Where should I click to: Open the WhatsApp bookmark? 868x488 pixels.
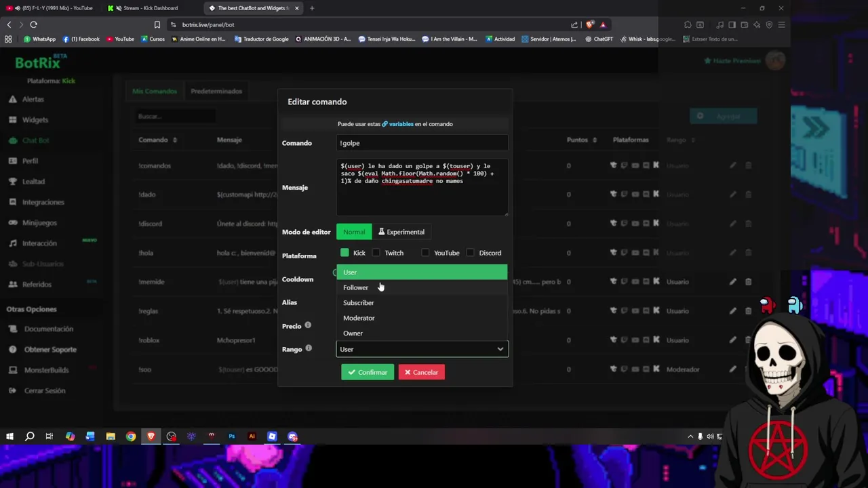pos(39,39)
